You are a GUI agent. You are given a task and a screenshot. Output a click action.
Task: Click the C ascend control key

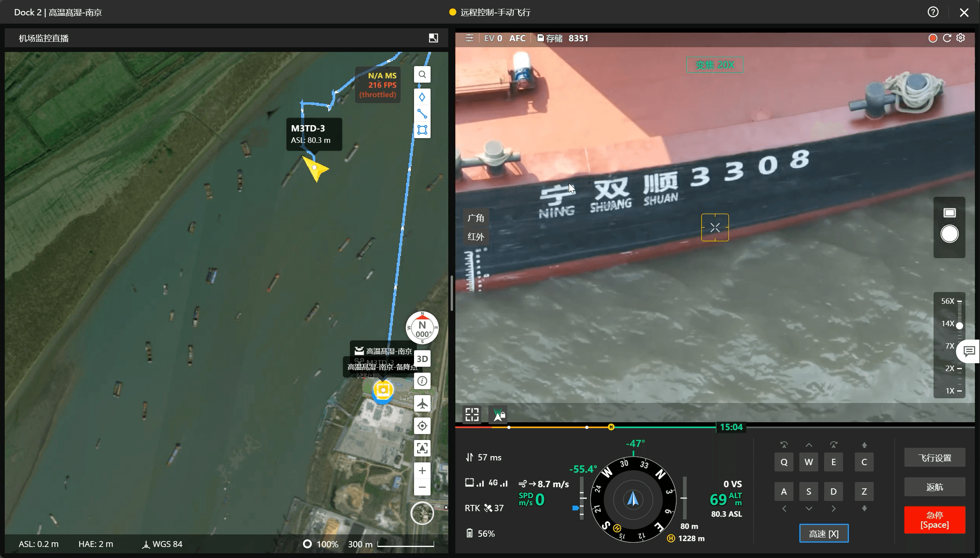(864, 462)
